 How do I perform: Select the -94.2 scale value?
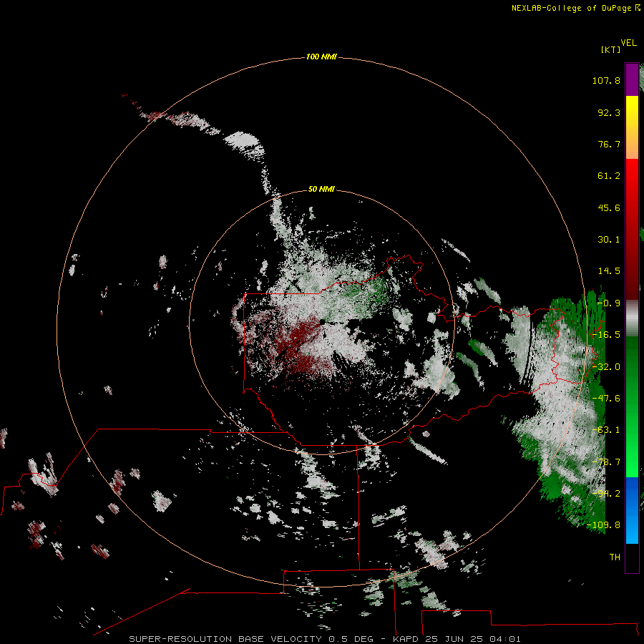pos(606,494)
